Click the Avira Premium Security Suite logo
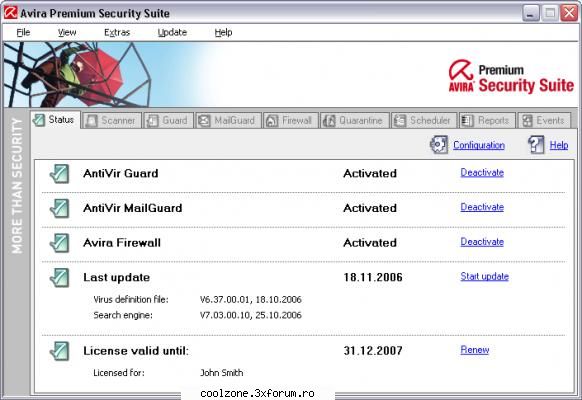 click(511, 77)
